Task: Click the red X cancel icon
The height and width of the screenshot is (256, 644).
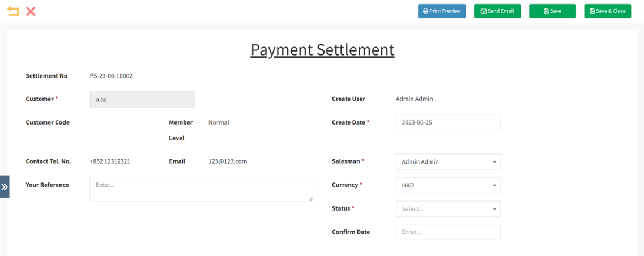Action: [31, 11]
